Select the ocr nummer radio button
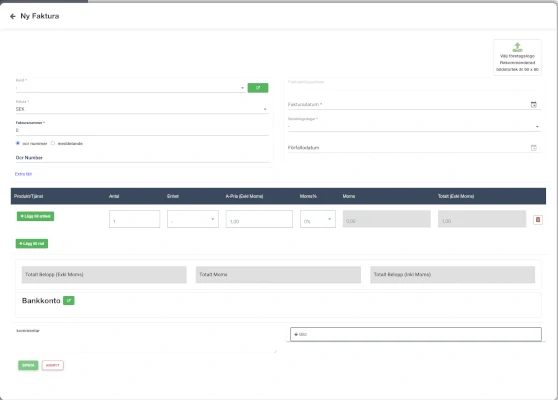The image size is (558, 400). tap(18, 143)
